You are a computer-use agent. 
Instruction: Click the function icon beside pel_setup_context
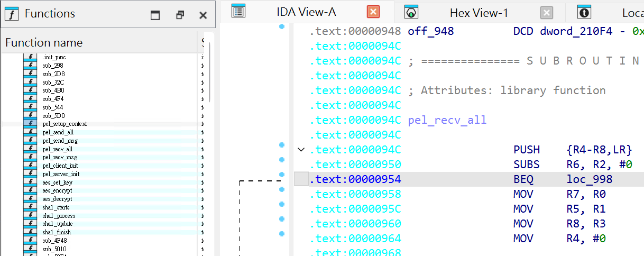(x=31, y=124)
